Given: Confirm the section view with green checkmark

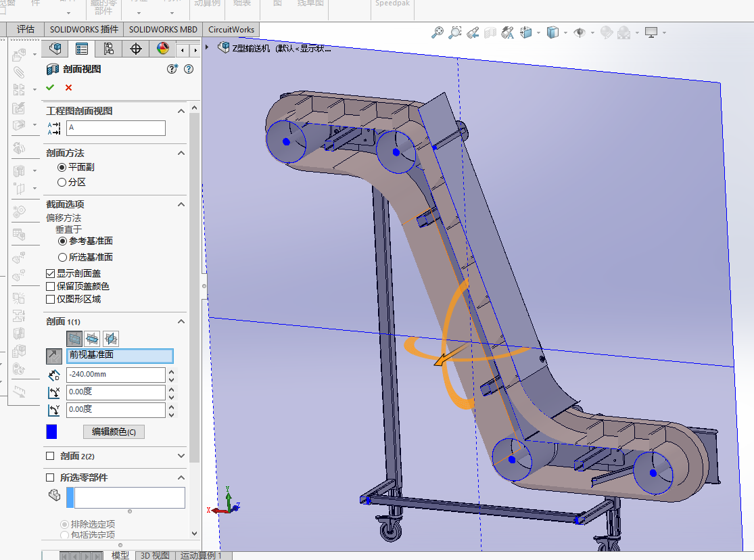Looking at the screenshot, I should tap(50, 87).
